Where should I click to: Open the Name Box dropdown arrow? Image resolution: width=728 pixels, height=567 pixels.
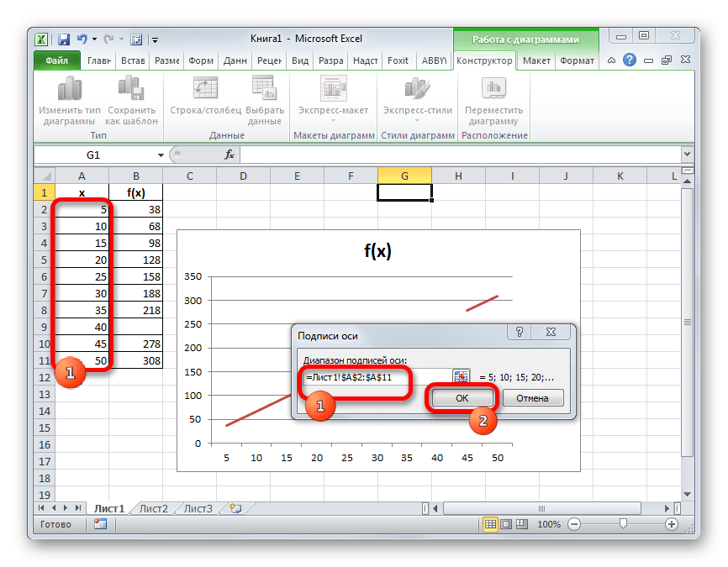coord(161,155)
